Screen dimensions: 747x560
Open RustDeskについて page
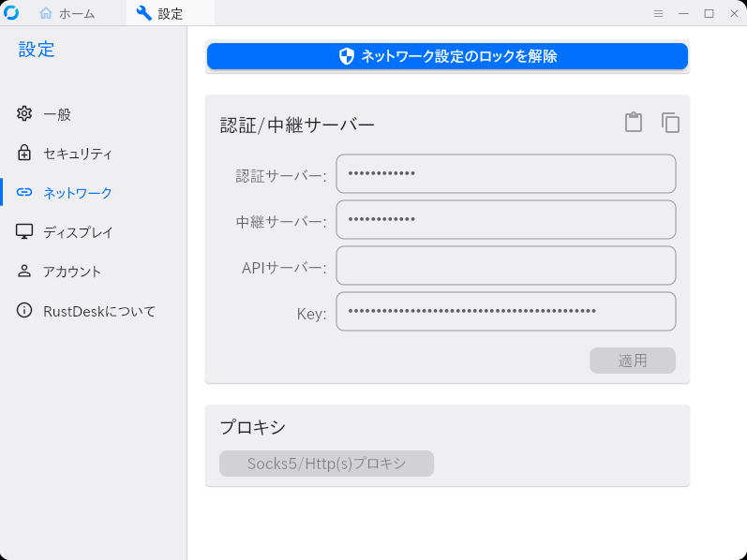[93, 311]
